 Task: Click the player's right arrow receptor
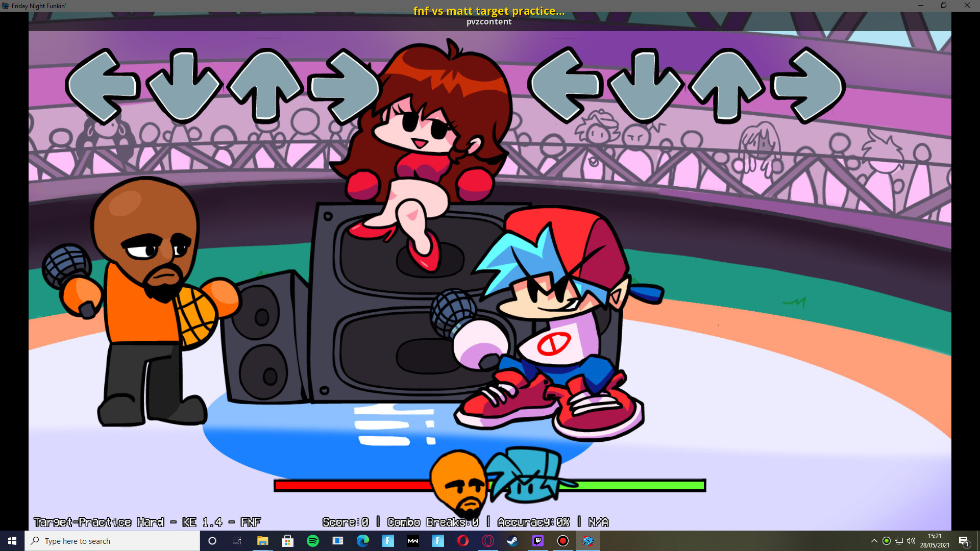click(x=808, y=85)
